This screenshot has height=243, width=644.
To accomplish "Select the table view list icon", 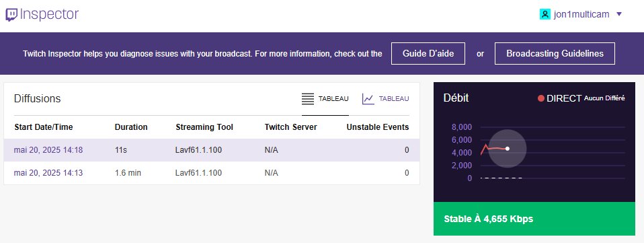I will (x=308, y=99).
